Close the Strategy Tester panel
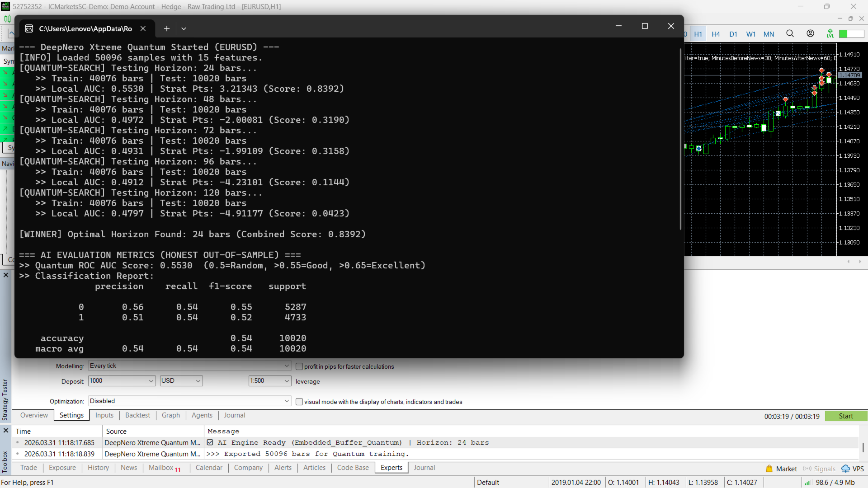 point(6,275)
